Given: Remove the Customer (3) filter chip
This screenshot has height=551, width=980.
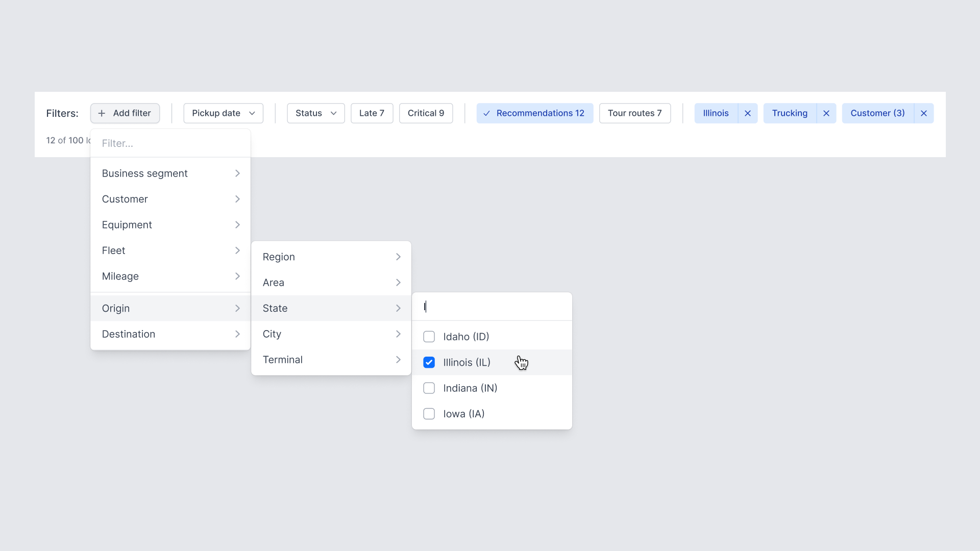Looking at the screenshot, I should click(x=924, y=113).
